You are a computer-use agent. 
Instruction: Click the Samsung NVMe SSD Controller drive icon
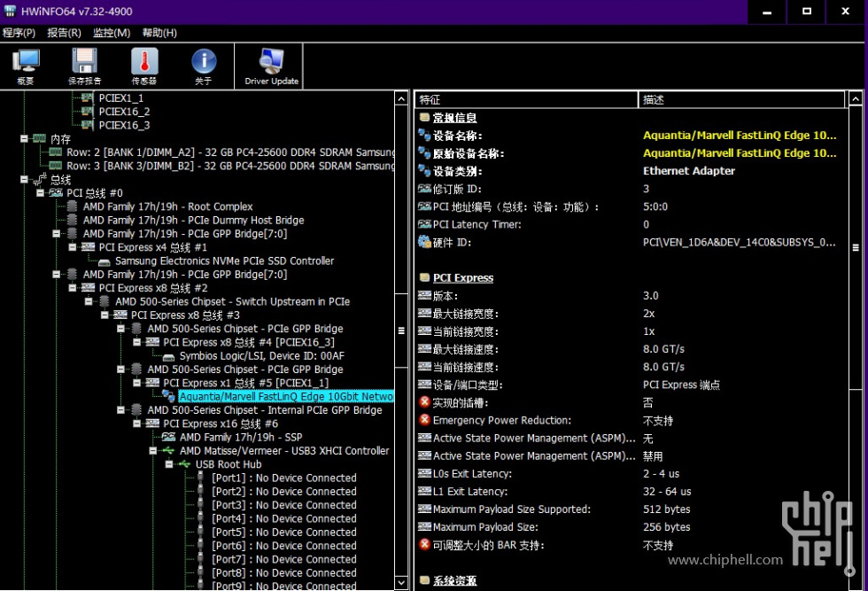coord(105,261)
